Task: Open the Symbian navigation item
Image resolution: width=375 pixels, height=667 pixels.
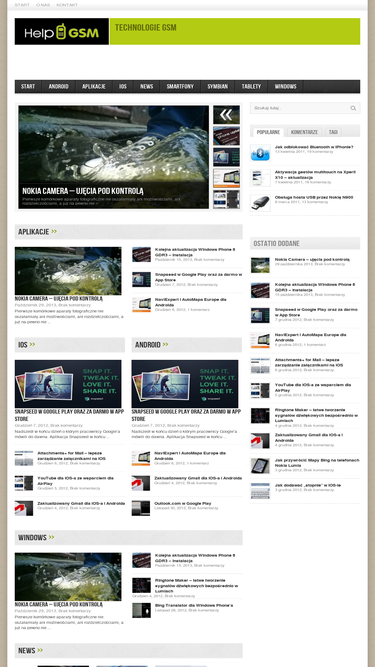Action: tap(218, 86)
